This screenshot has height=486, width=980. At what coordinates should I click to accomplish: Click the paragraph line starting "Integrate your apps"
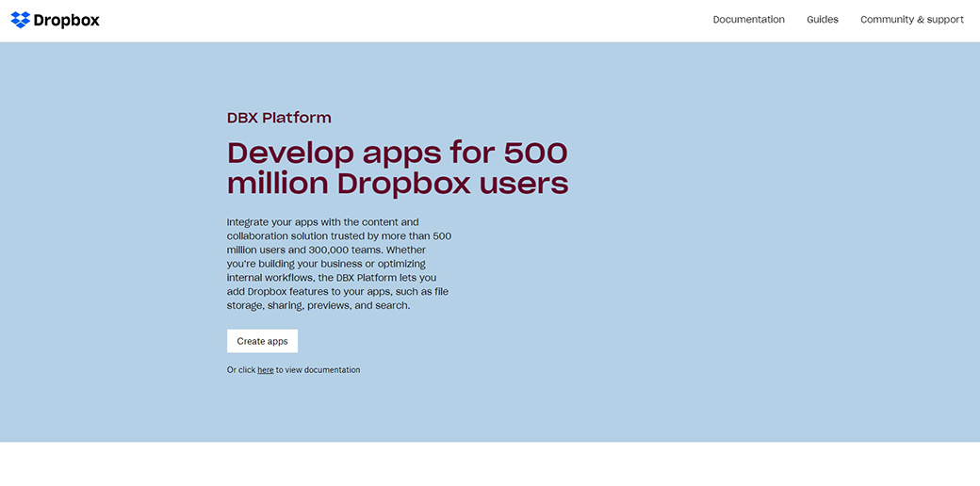point(322,222)
